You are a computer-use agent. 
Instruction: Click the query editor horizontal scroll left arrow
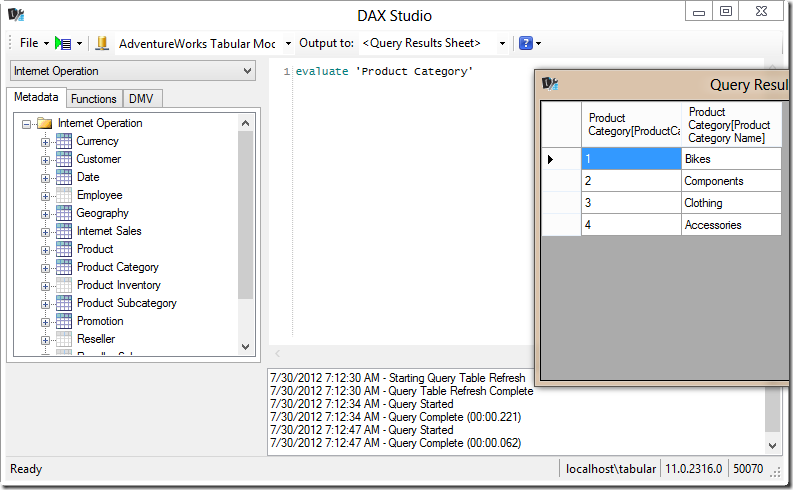coord(277,353)
